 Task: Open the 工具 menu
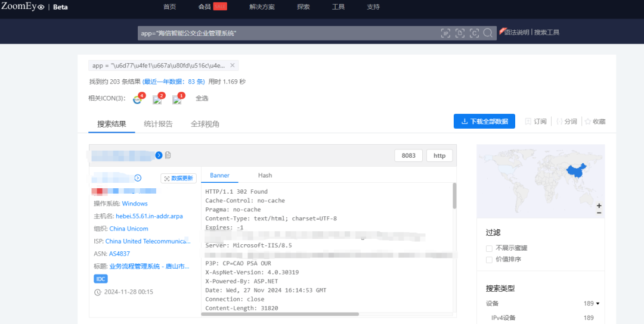(339, 7)
